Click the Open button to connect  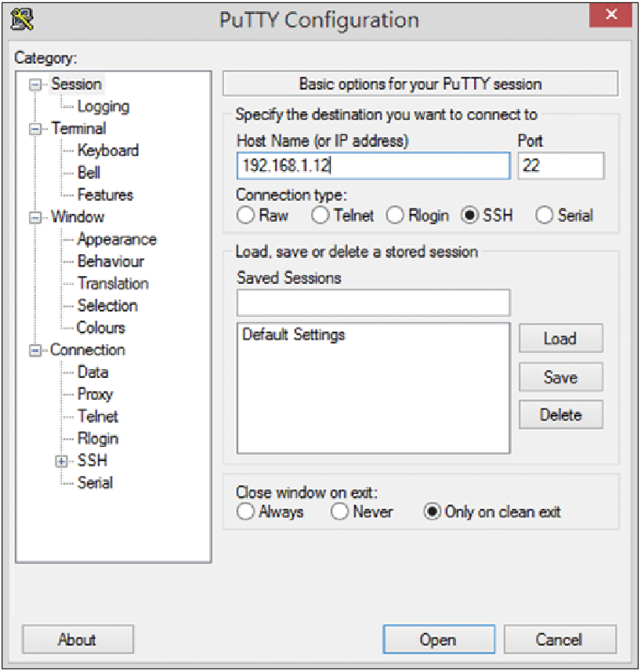[439, 639]
